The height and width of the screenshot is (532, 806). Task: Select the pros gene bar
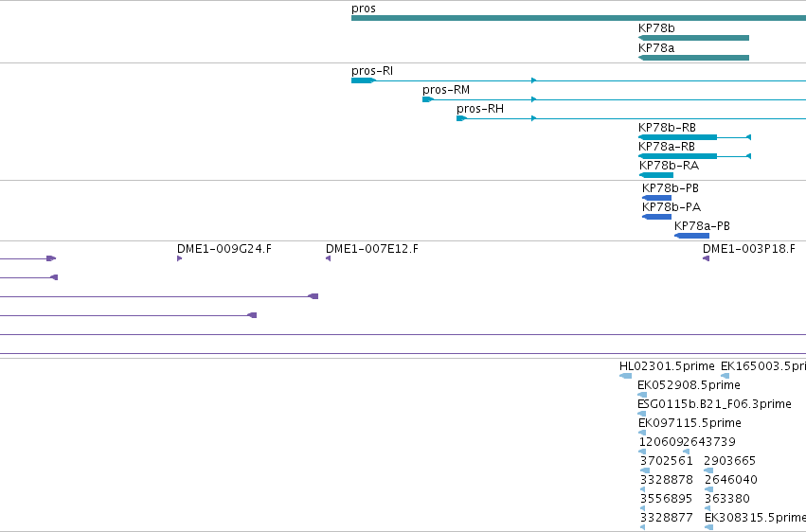pyautogui.click(x=579, y=18)
